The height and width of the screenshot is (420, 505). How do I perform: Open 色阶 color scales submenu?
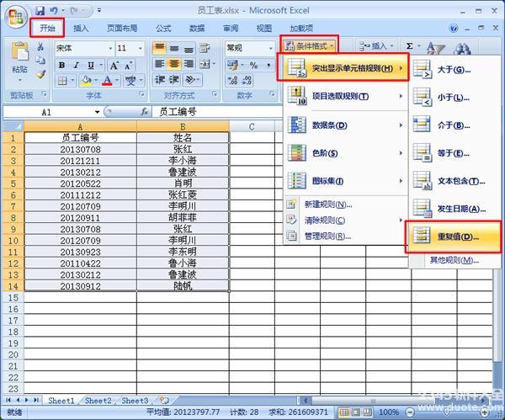tap(344, 153)
